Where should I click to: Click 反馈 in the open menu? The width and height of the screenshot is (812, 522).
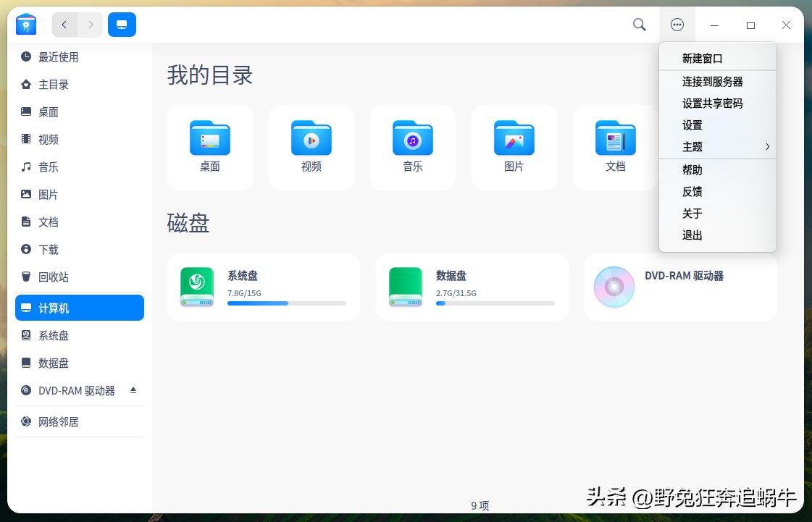[x=692, y=191]
